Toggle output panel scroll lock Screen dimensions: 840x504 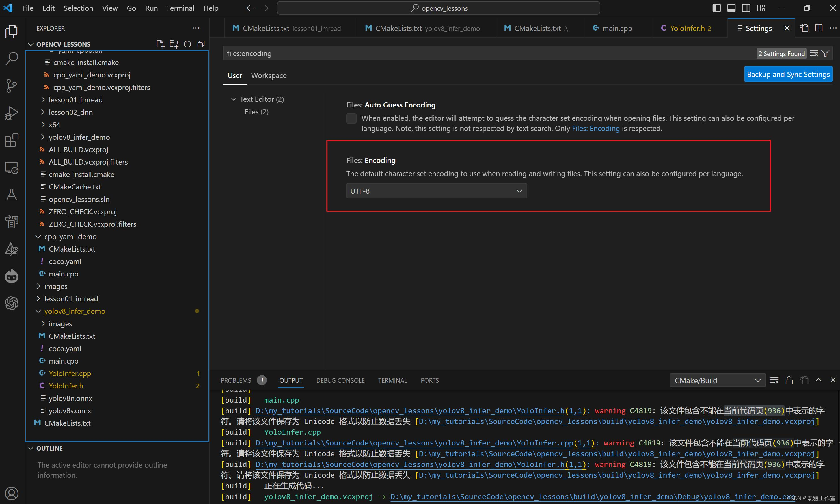coord(789,380)
